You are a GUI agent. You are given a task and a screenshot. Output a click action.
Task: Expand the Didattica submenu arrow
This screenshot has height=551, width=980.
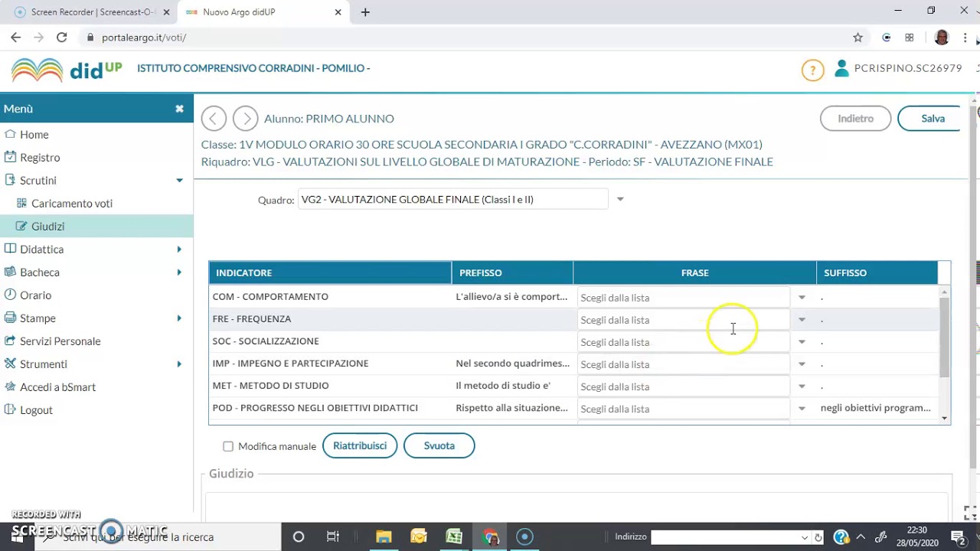pos(179,249)
